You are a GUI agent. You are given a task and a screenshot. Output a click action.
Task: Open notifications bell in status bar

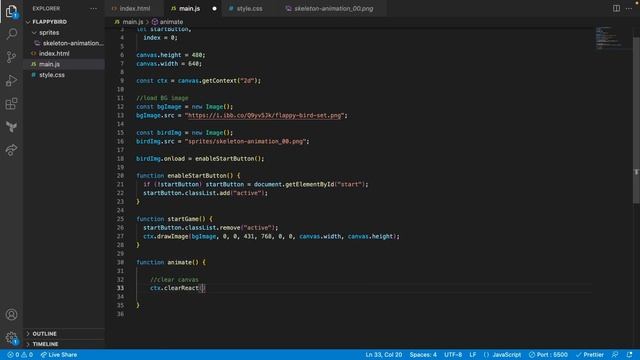(x=629, y=355)
